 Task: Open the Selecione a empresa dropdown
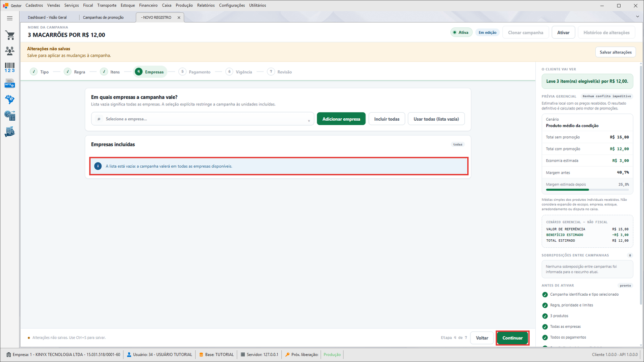click(203, 119)
